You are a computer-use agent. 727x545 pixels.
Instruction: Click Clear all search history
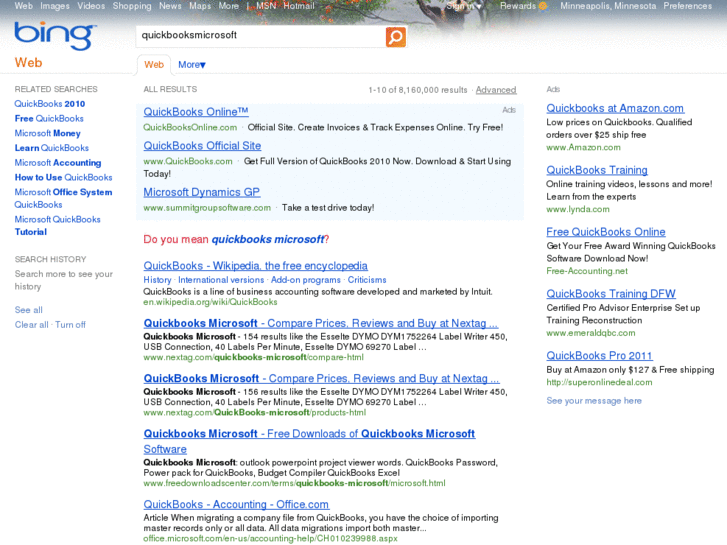point(32,325)
